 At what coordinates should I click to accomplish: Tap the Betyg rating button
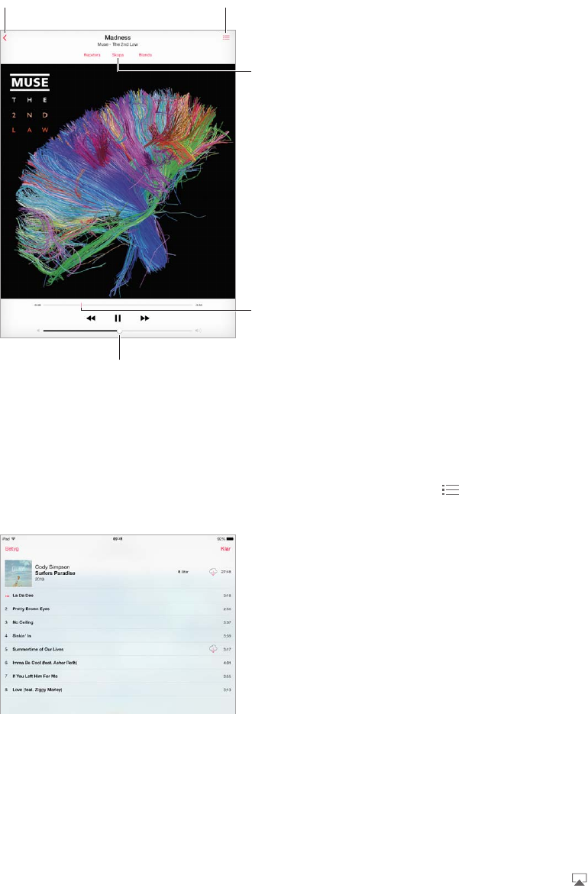(x=12, y=549)
